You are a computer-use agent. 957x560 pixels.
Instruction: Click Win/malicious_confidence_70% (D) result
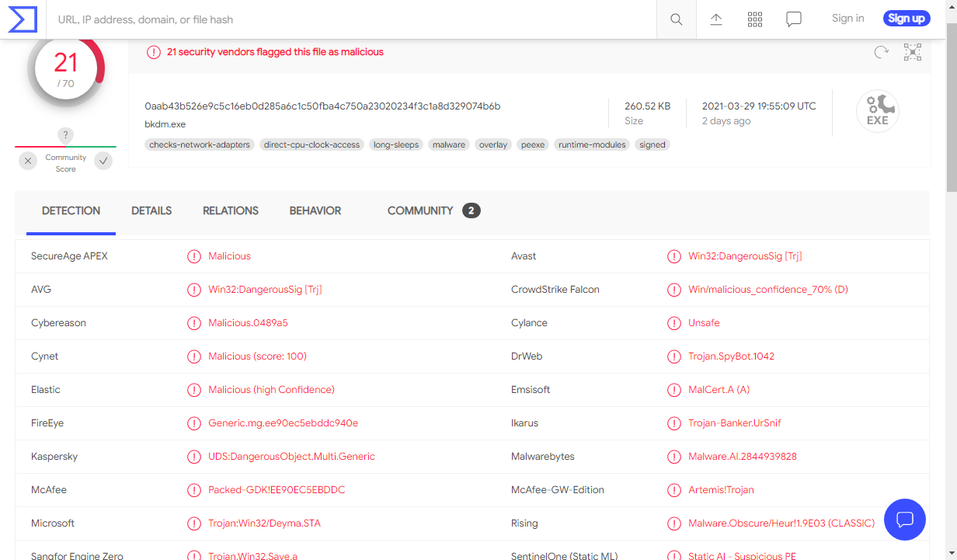coord(768,290)
